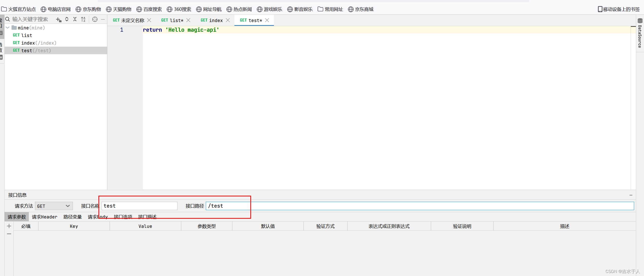Click the 接口路径 input field
Image resolution: width=644 pixels, height=276 pixels.
(420, 206)
